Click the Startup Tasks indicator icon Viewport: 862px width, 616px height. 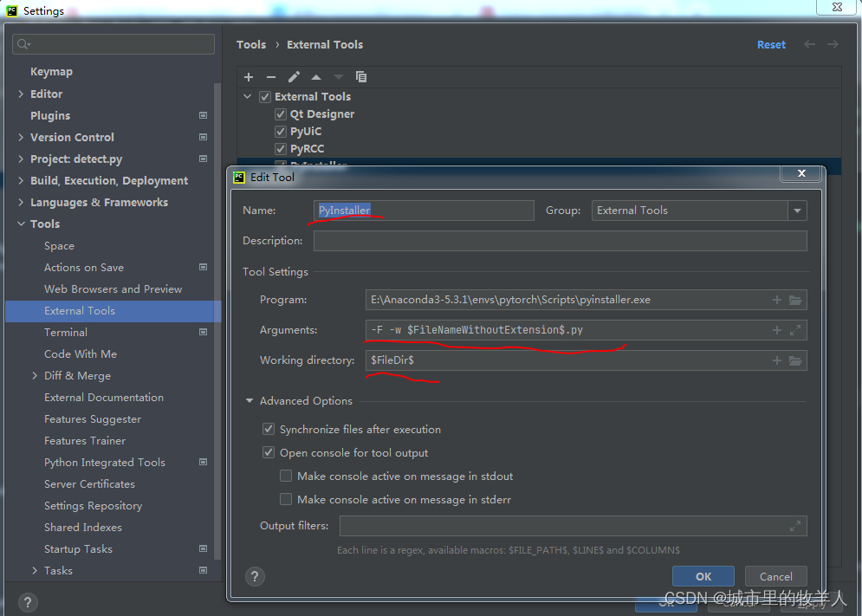[203, 549]
